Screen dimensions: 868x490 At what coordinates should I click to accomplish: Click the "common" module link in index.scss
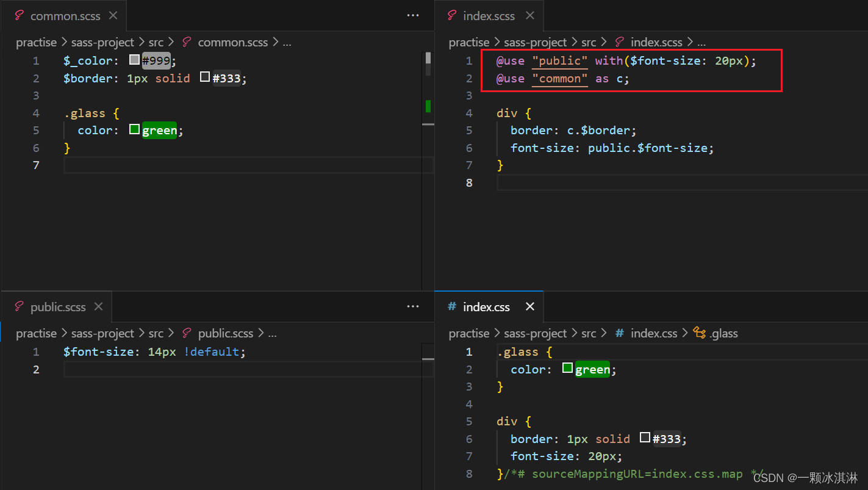pos(560,79)
